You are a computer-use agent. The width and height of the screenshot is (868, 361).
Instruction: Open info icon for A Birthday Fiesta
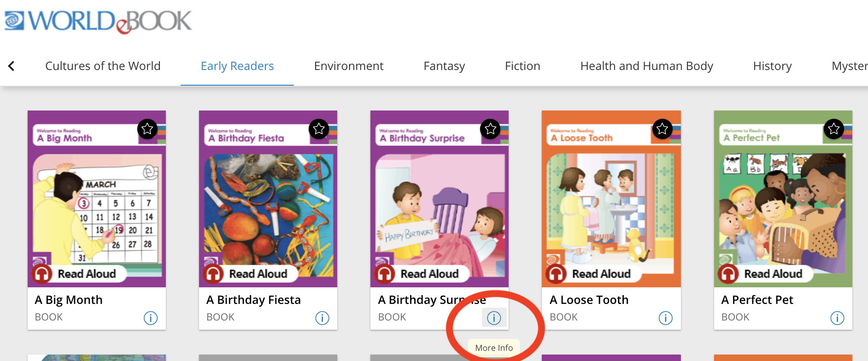(322, 318)
